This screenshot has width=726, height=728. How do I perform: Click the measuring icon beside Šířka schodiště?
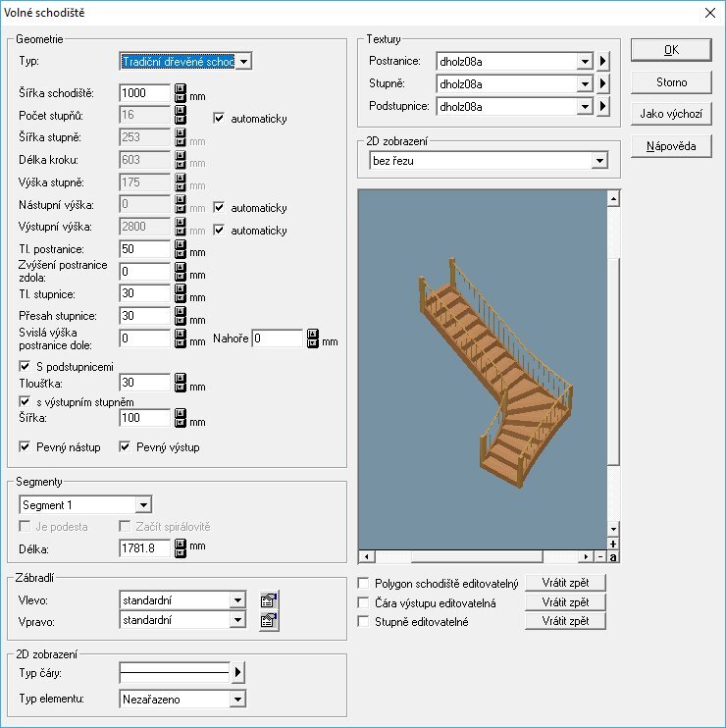pyautogui.click(x=181, y=93)
